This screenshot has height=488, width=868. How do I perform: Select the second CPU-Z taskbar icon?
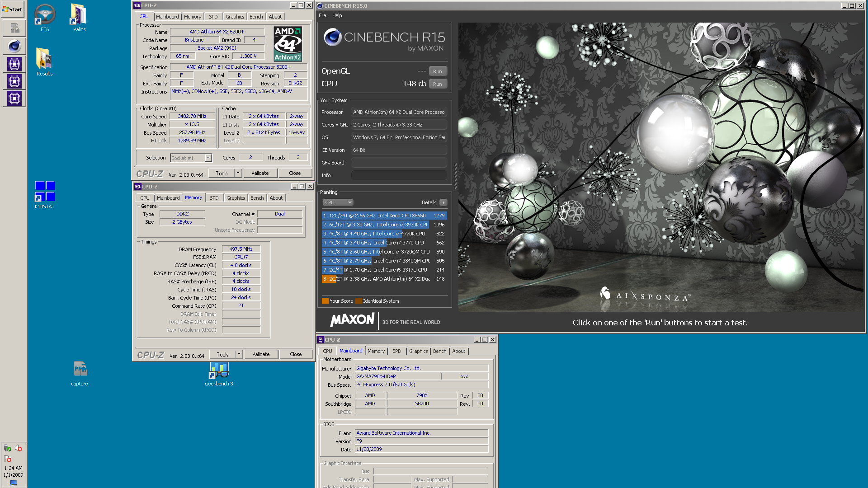[x=14, y=81]
